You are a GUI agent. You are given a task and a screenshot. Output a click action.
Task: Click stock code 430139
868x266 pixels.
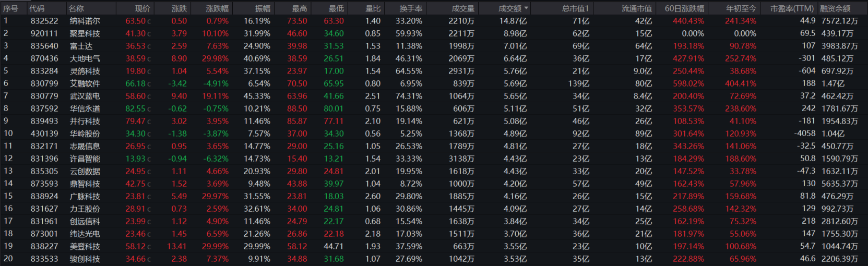[44, 134]
